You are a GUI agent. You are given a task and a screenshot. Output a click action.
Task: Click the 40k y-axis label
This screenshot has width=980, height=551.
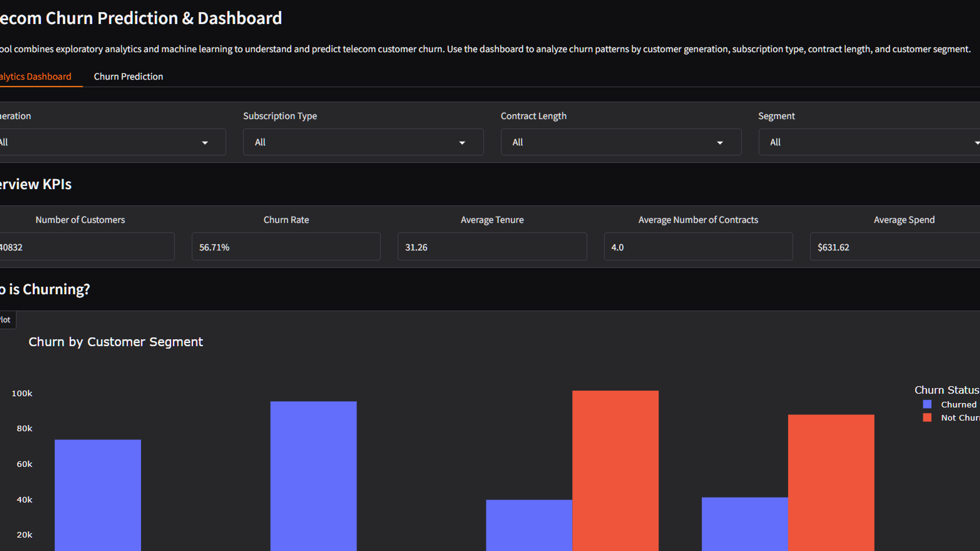coord(24,500)
